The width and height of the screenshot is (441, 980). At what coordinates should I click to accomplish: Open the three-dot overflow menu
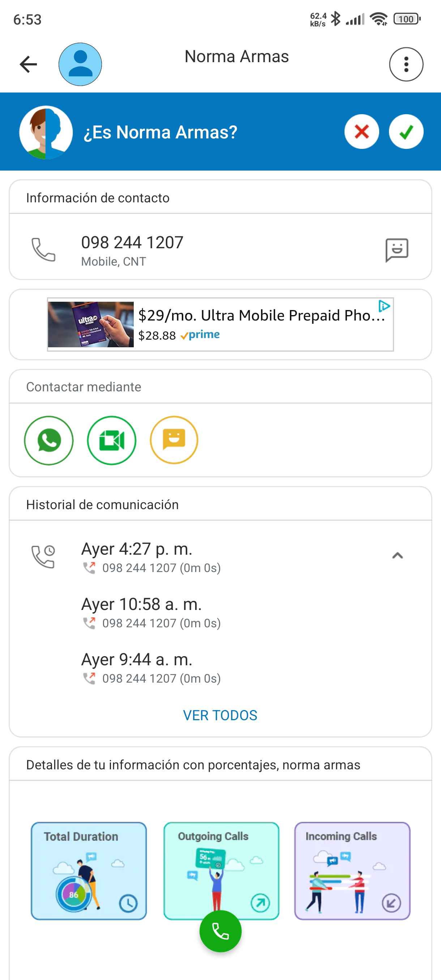point(406,64)
